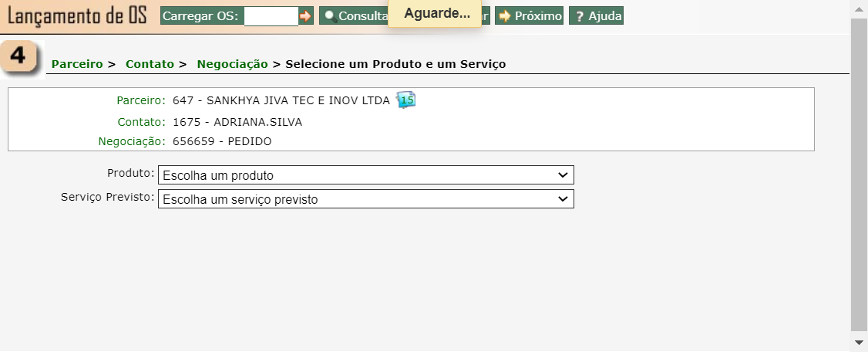Go back to the Parceiro step
The image size is (868, 352).
77,64
